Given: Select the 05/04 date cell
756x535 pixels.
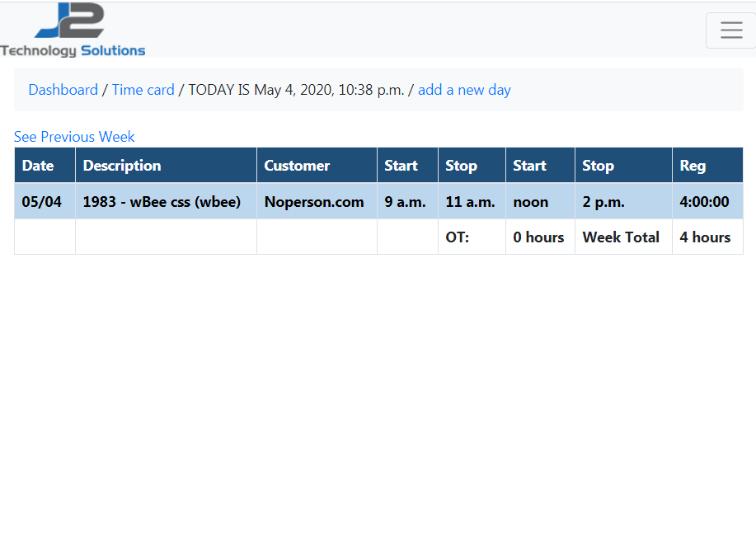Looking at the screenshot, I should tap(45, 201).
